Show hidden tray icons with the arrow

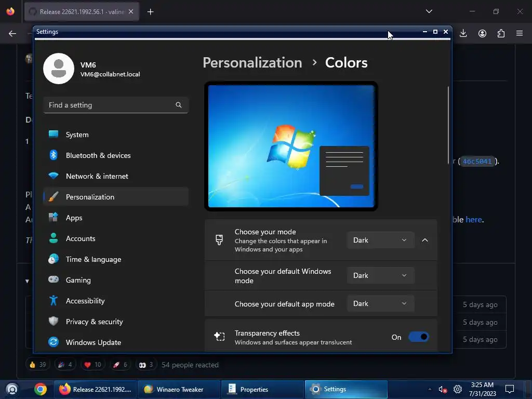pyautogui.click(x=430, y=389)
